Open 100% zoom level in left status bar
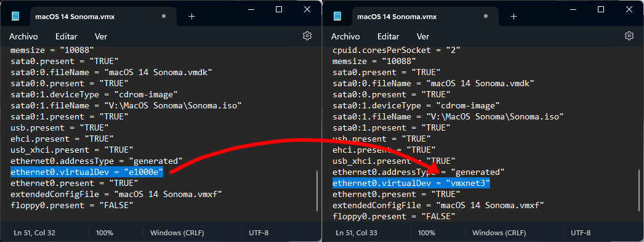This screenshot has width=644, height=242. click(x=104, y=233)
